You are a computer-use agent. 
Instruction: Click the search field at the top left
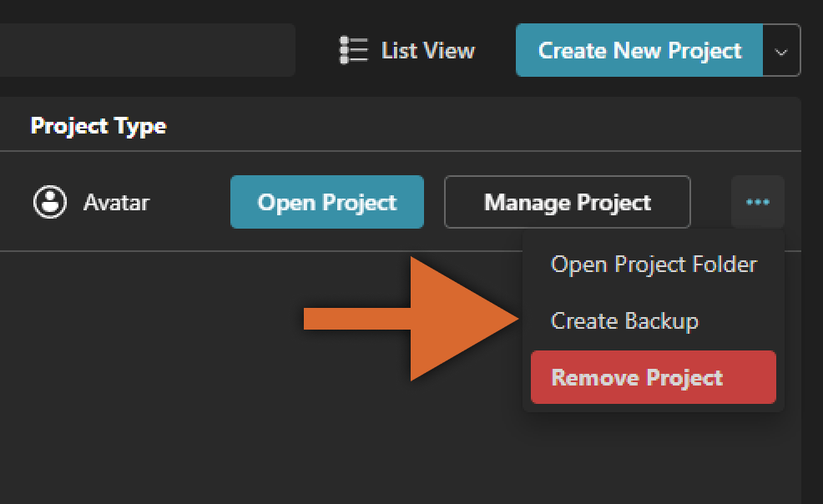[x=146, y=50]
